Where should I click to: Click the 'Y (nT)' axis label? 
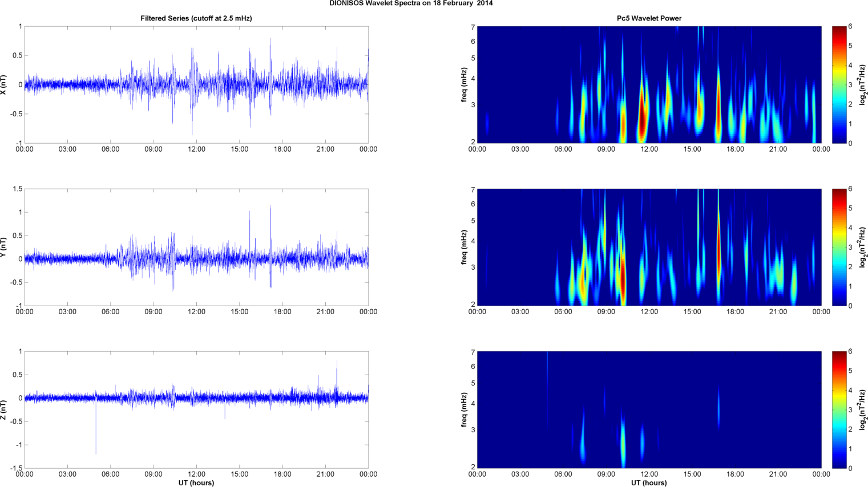pyautogui.click(x=3, y=247)
